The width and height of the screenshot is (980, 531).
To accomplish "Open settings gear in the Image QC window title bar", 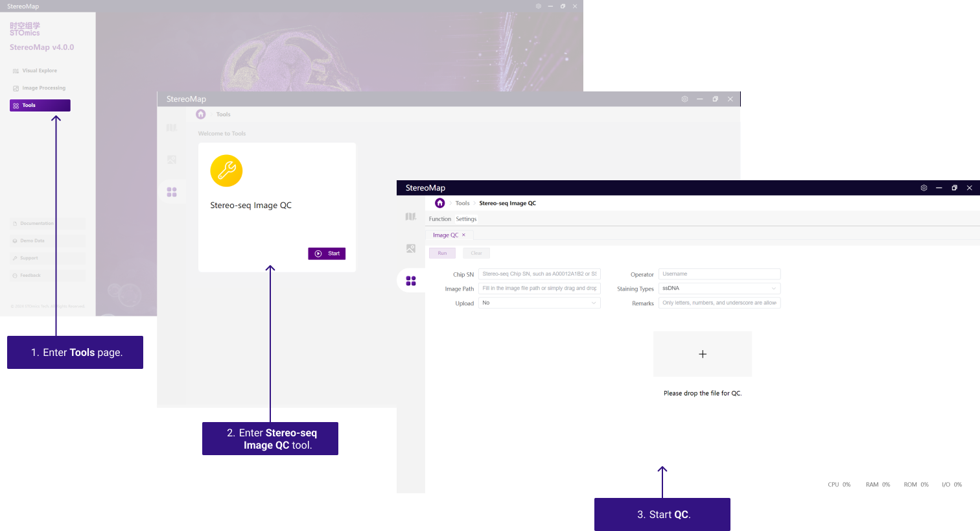I will click(x=924, y=188).
